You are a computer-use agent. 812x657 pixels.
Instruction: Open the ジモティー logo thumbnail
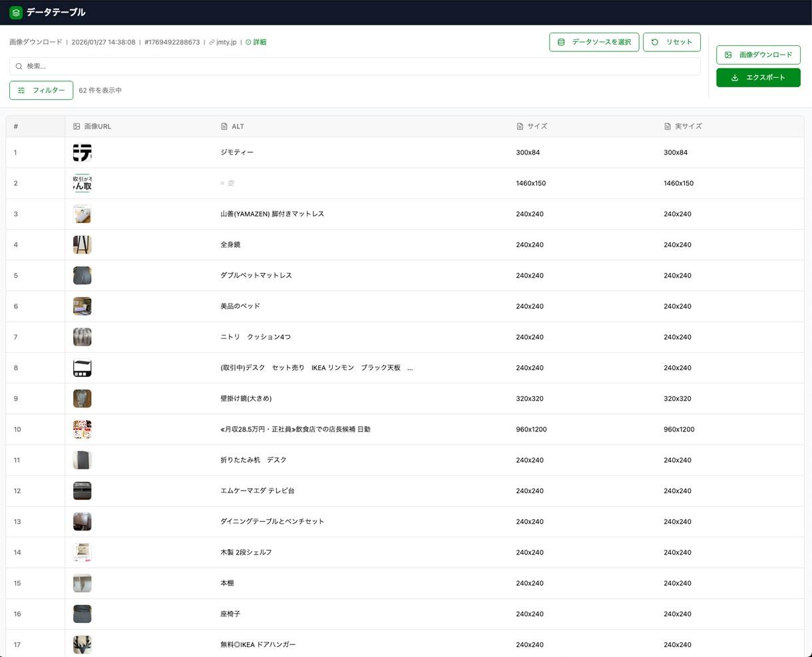pos(83,152)
